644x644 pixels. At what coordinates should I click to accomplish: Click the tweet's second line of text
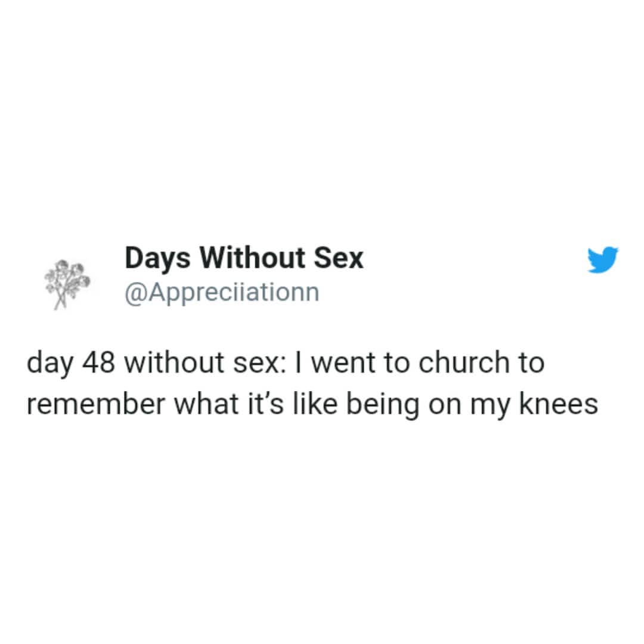[312, 405]
